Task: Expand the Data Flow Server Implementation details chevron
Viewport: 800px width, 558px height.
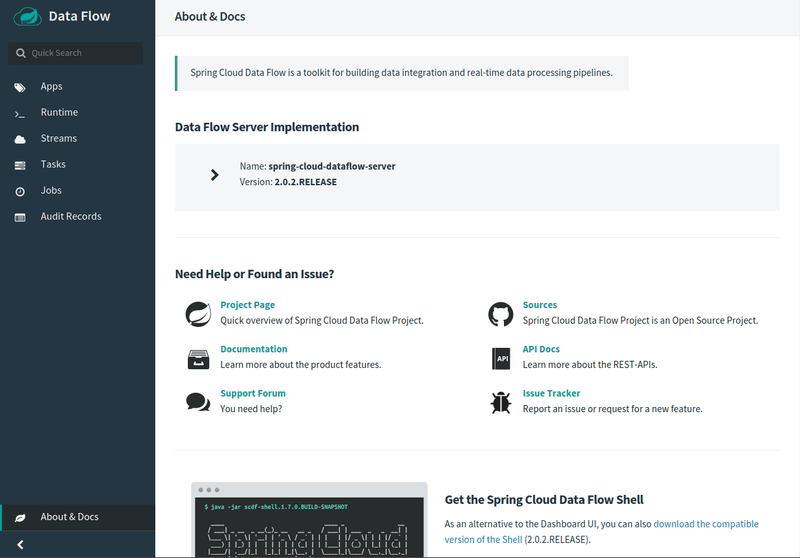Action: pos(215,175)
